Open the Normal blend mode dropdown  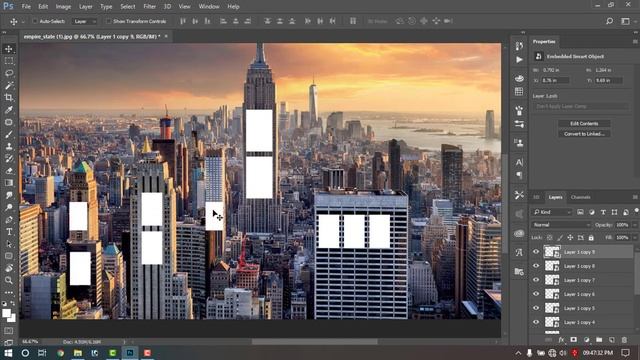561,225
